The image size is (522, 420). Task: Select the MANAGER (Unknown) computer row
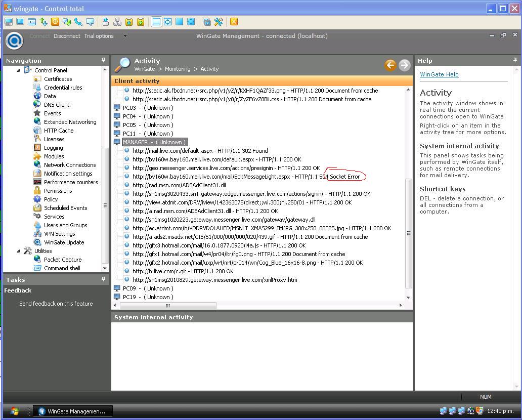155,142
